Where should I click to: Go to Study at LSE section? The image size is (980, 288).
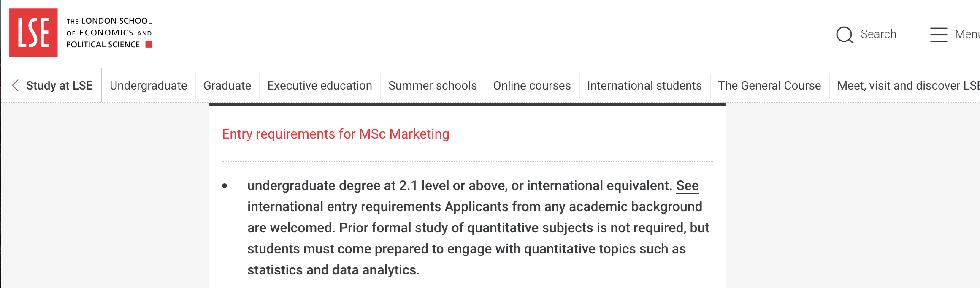[x=59, y=86]
